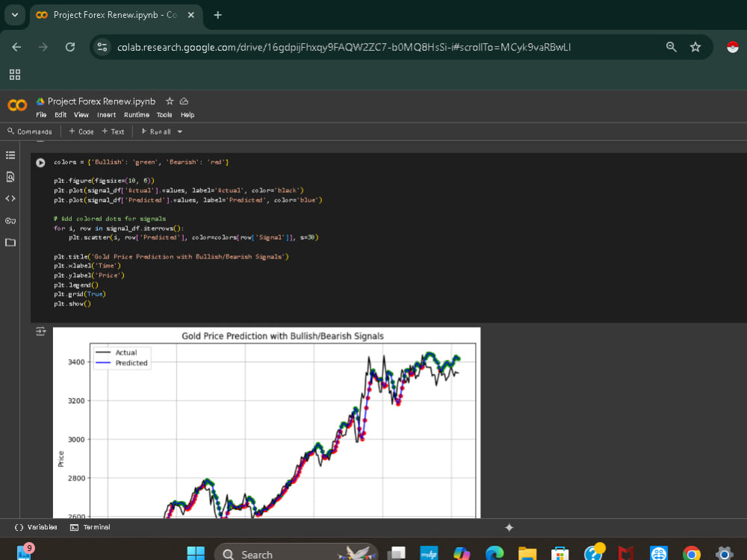747x560 pixels.
Task: Add a new Text cell
Action: (113, 131)
